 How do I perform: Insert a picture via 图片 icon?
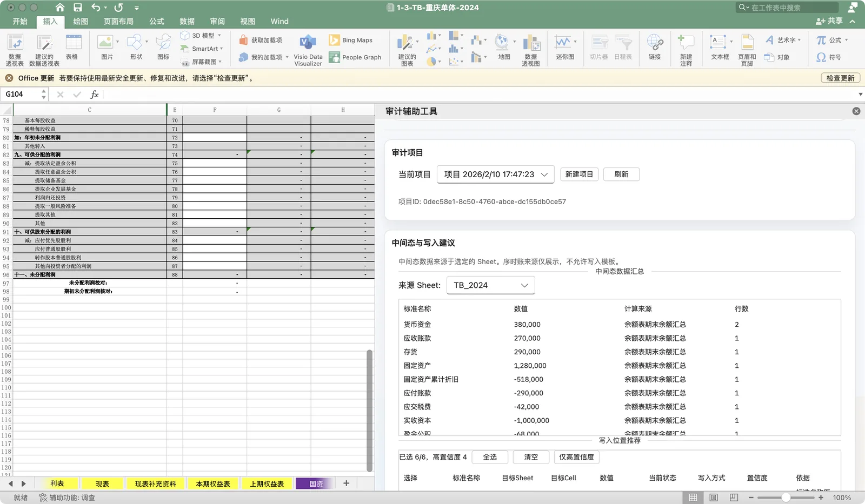107,47
